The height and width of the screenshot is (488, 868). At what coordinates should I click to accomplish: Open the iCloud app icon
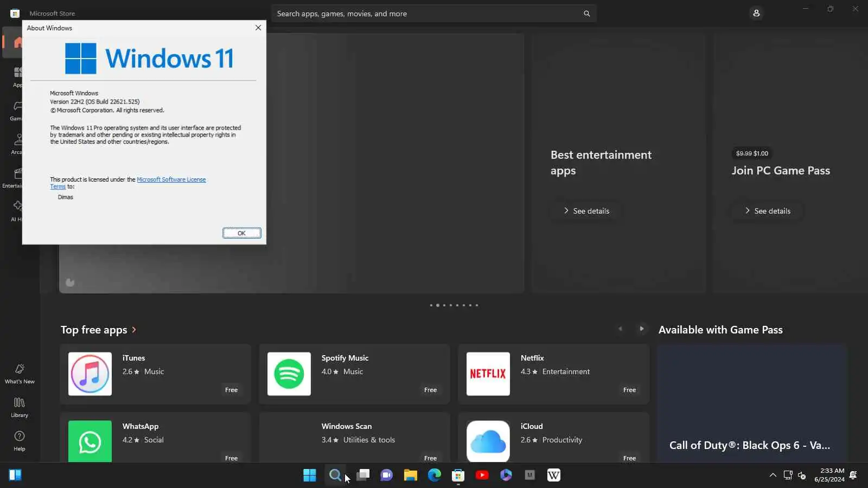[x=488, y=441]
